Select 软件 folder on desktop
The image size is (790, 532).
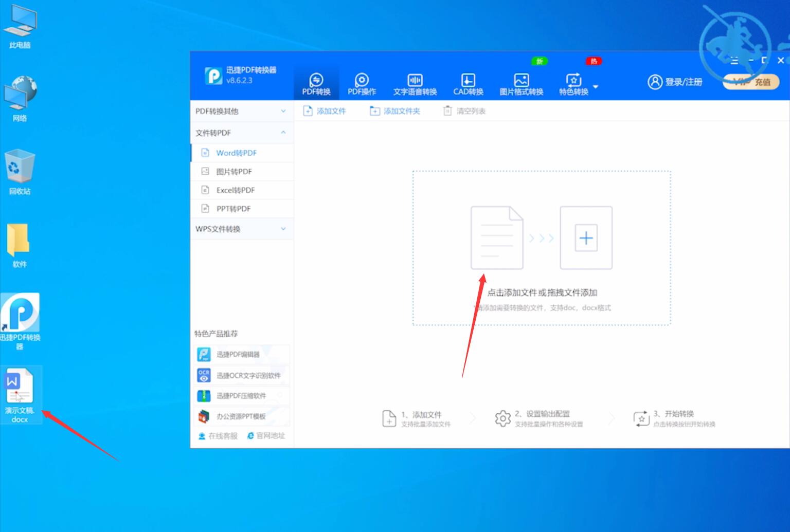point(20,245)
